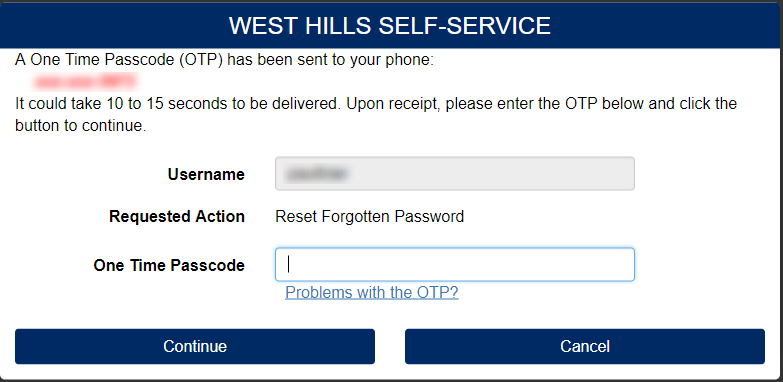The width and height of the screenshot is (783, 382).
Task: Focus the One Time Passcode input field
Action: (x=455, y=265)
